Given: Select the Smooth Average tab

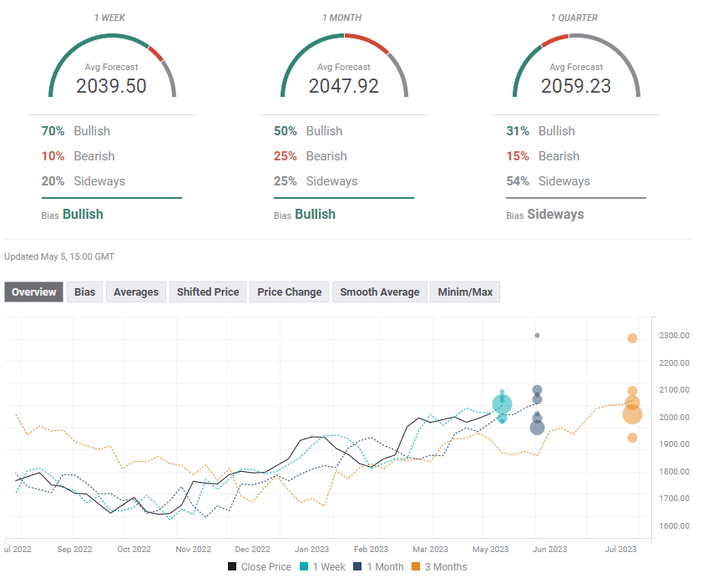Looking at the screenshot, I should coord(380,292).
